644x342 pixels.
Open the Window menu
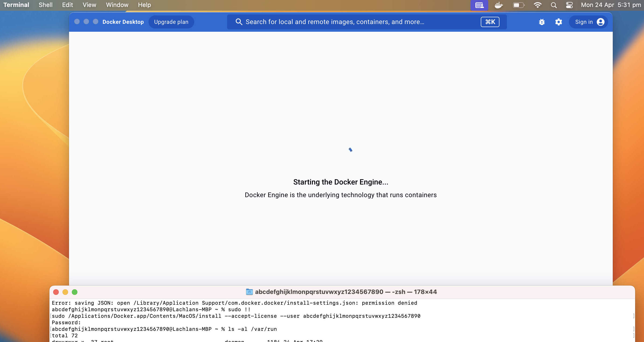pyautogui.click(x=117, y=5)
